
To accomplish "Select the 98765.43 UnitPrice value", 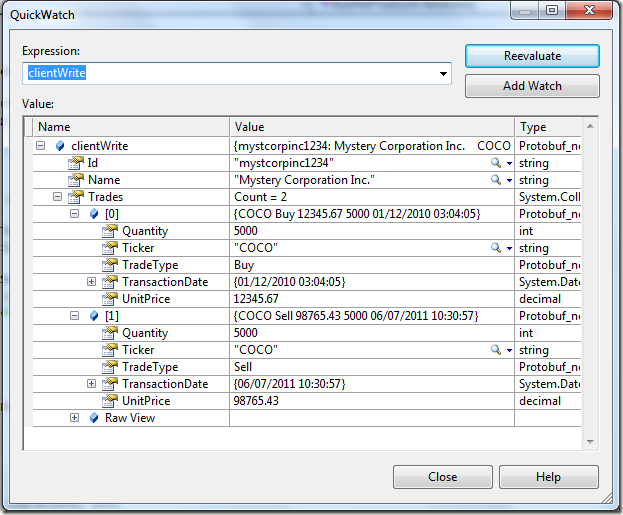I will [372, 401].
